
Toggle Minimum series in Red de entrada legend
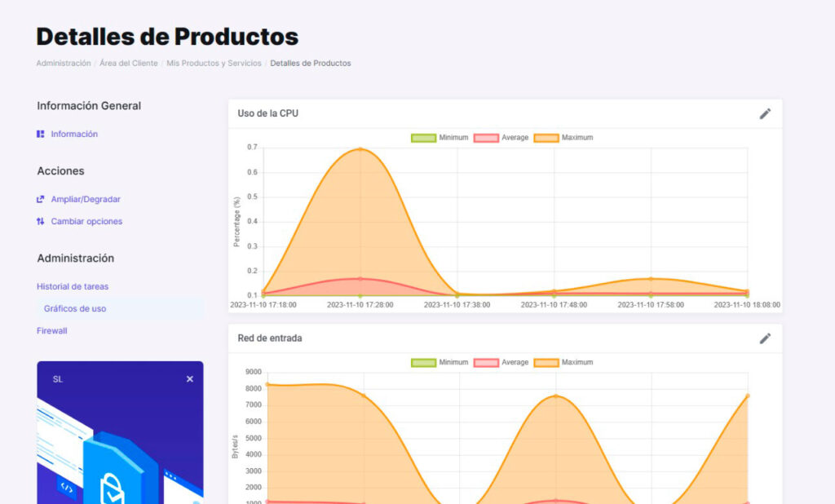click(x=440, y=362)
